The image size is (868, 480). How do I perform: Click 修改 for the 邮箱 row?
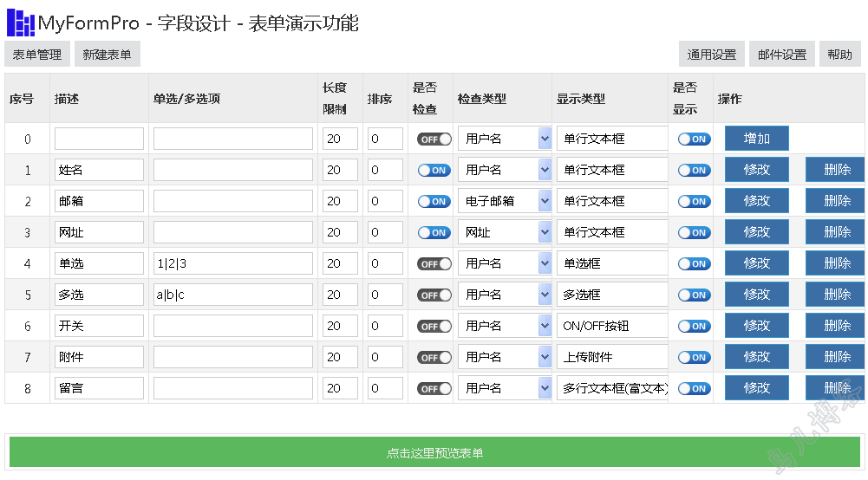tap(757, 201)
